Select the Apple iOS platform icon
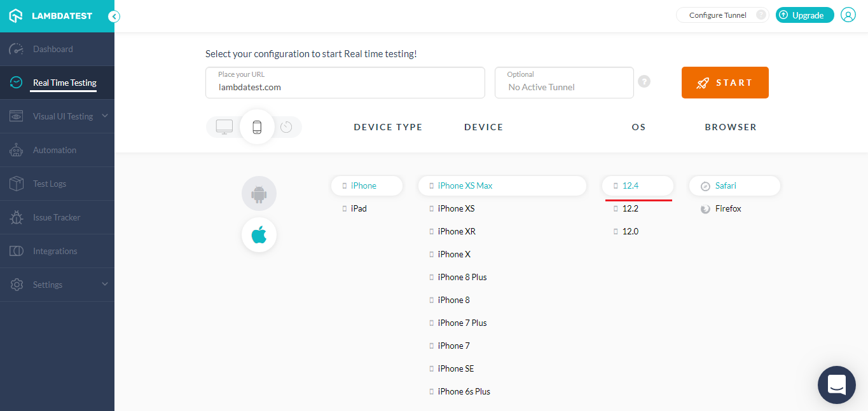This screenshot has width=868, height=411. (259, 235)
